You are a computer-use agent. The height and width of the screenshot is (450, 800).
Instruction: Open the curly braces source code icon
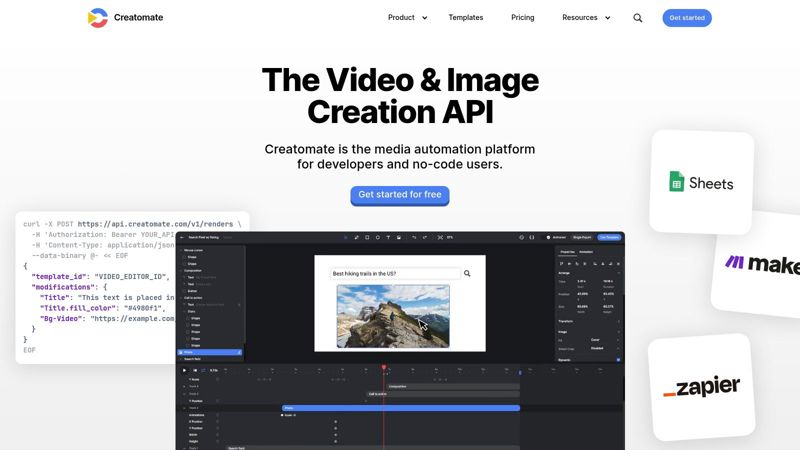(x=532, y=237)
